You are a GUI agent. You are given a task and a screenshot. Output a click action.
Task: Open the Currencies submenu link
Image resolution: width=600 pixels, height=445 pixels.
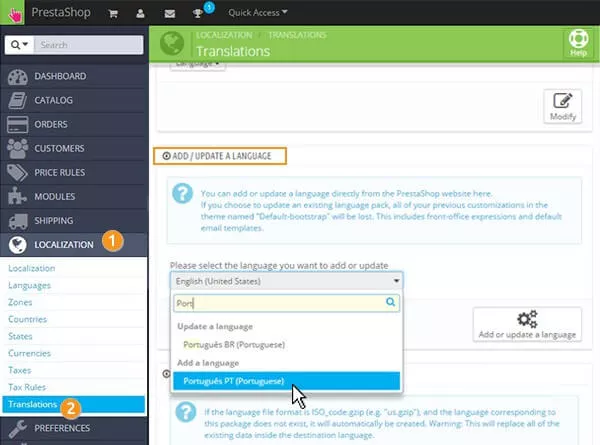[x=29, y=353]
